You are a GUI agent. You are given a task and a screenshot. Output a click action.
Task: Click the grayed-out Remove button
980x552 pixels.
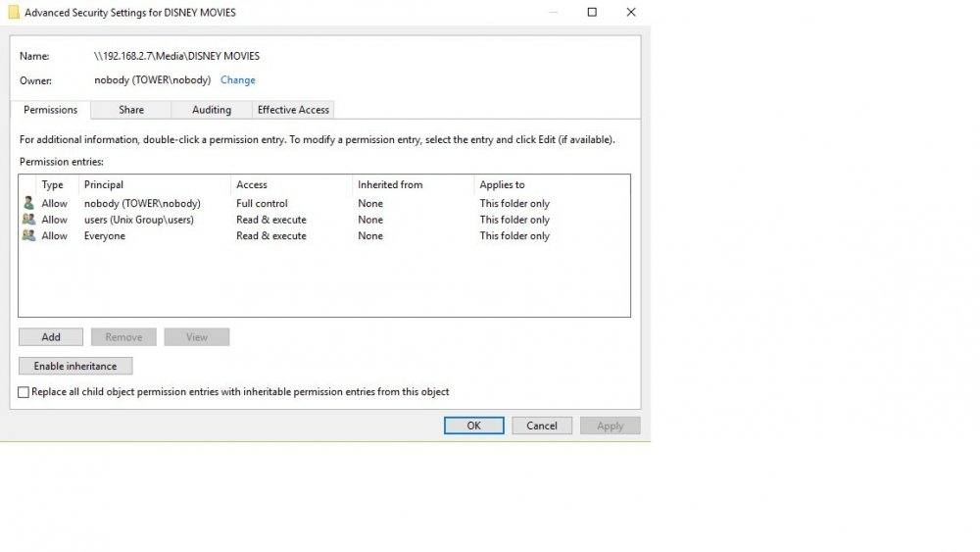pyautogui.click(x=123, y=337)
